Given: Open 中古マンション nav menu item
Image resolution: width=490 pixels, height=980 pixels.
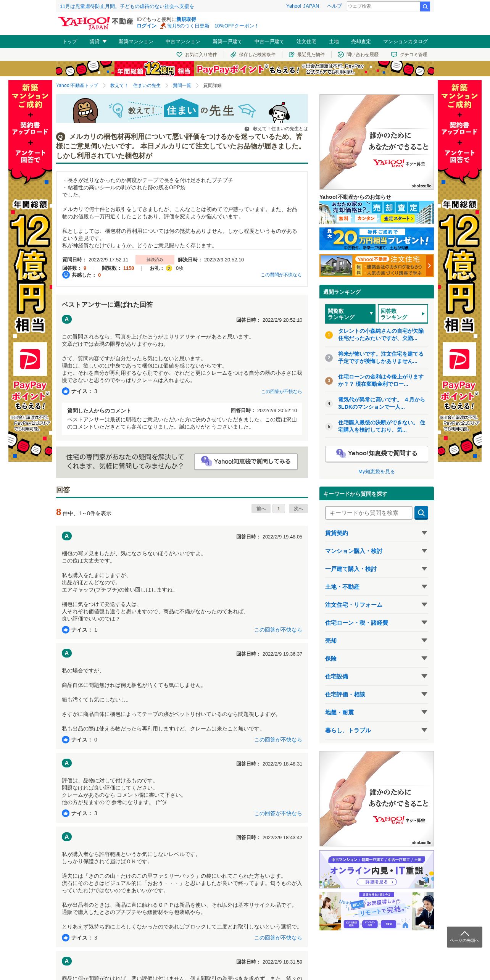Looking at the screenshot, I should coord(183,42).
